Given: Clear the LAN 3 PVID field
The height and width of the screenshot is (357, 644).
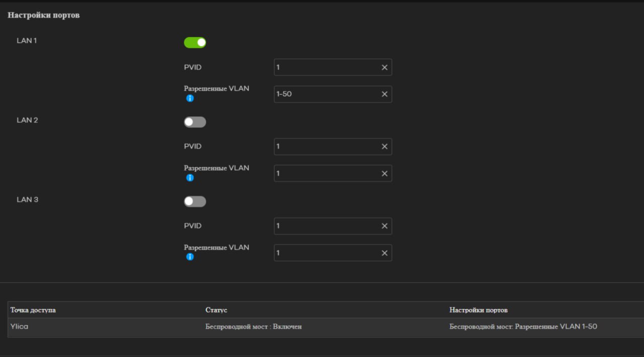Looking at the screenshot, I should click(384, 226).
